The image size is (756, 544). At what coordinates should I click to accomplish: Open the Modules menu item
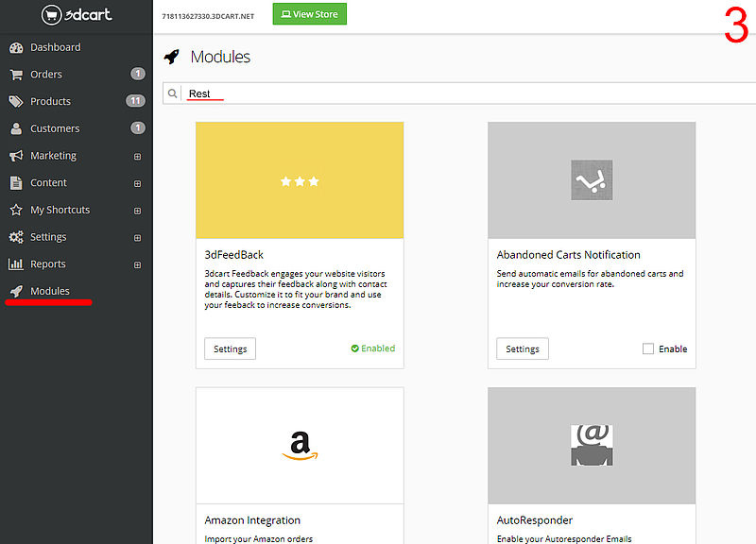click(49, 291)
